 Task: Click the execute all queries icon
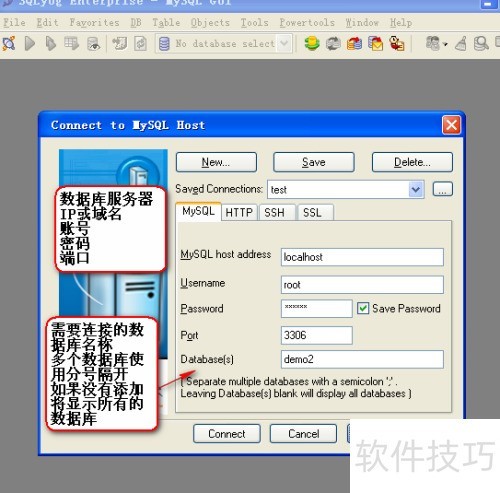[x=50, y=43]
